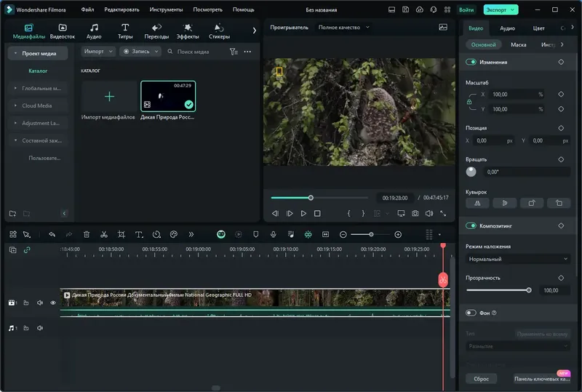Select the split scissors tool in timeline toolbar
The height and width of the screenshot is (392, 582).
[104, 235]
